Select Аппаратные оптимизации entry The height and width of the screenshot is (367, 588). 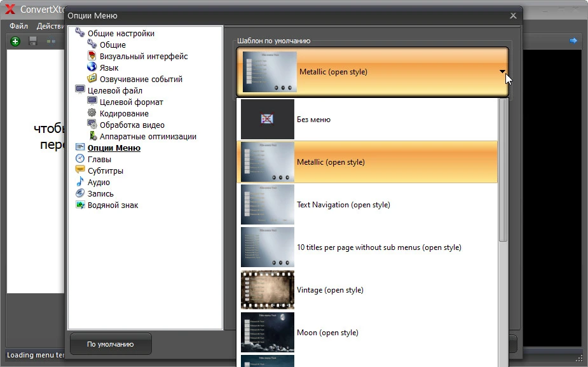coord(147,137)
